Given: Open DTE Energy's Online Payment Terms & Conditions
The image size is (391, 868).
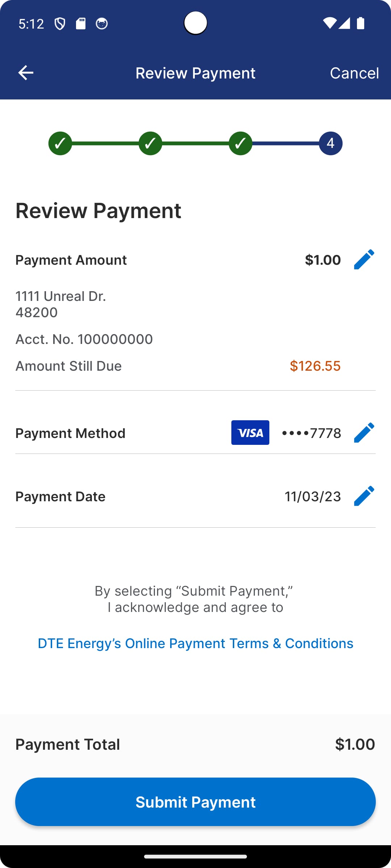Looking at the screenshot, I should click(195, 643).
